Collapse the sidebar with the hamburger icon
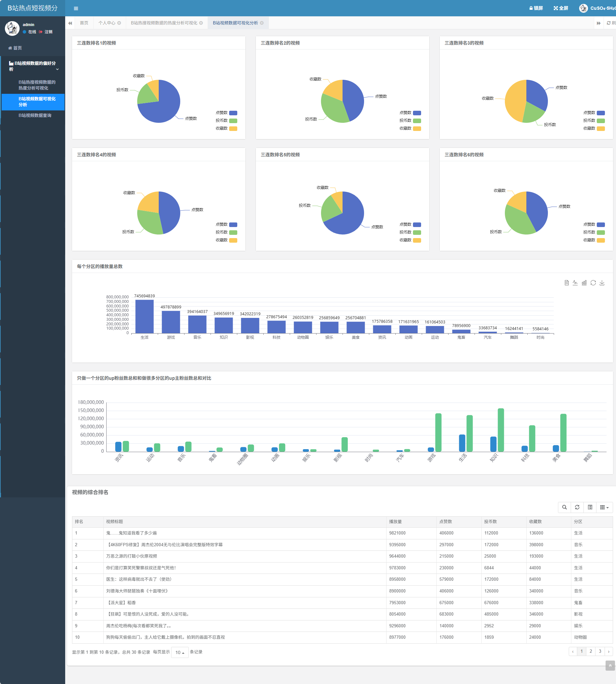 pos(76,8)
